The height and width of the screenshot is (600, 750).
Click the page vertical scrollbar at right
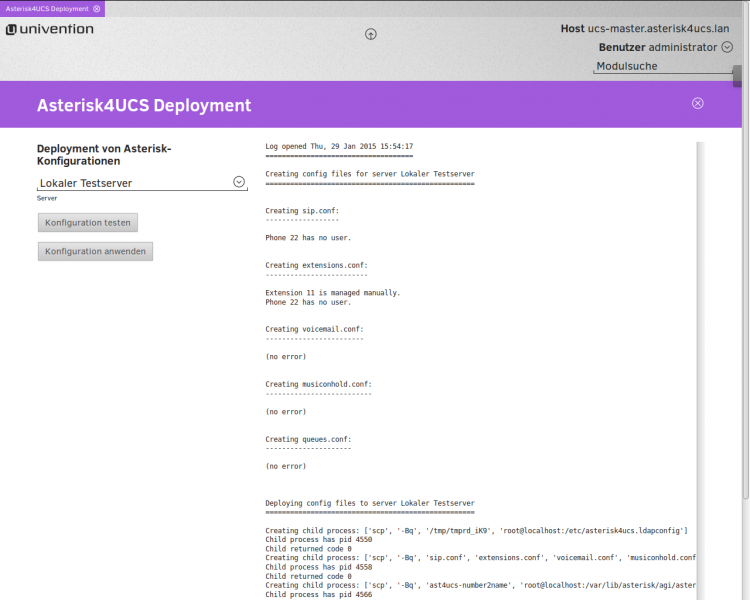[x=746, y=249]
